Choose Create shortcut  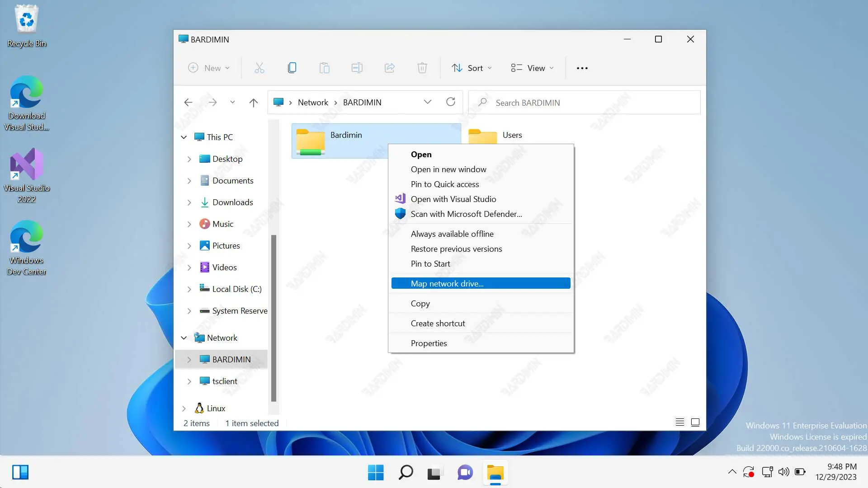tap(481, 324)
